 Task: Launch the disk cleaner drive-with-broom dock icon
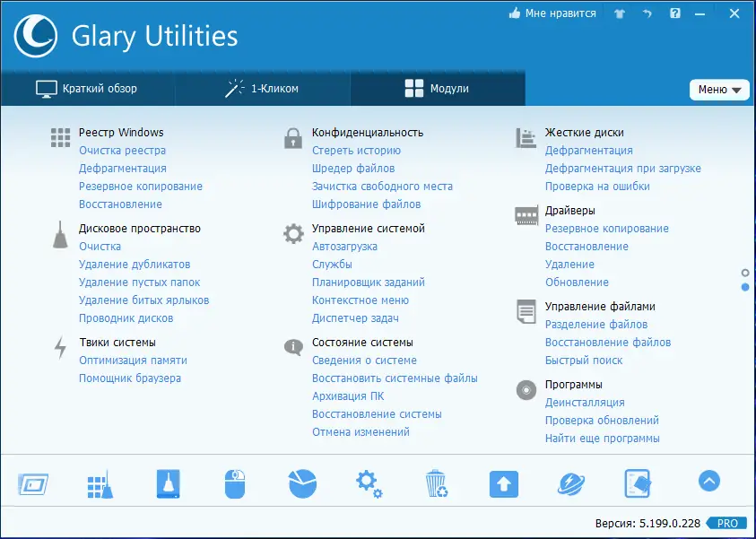pyautogui.click(x=169, y=483)
